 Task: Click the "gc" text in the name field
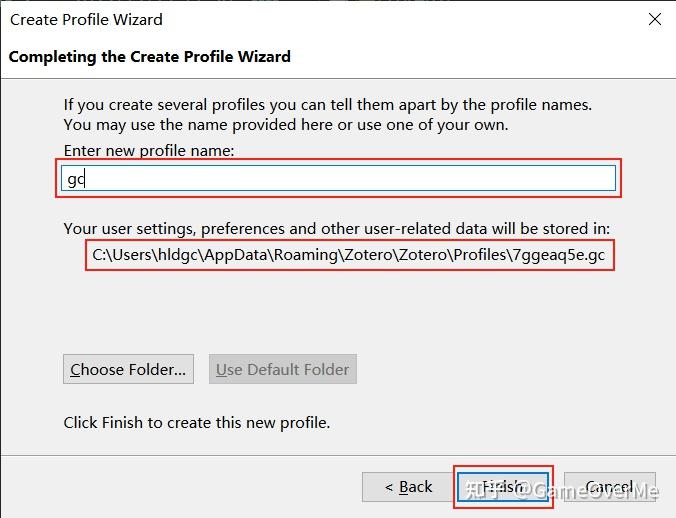click(x=76, y=179)
